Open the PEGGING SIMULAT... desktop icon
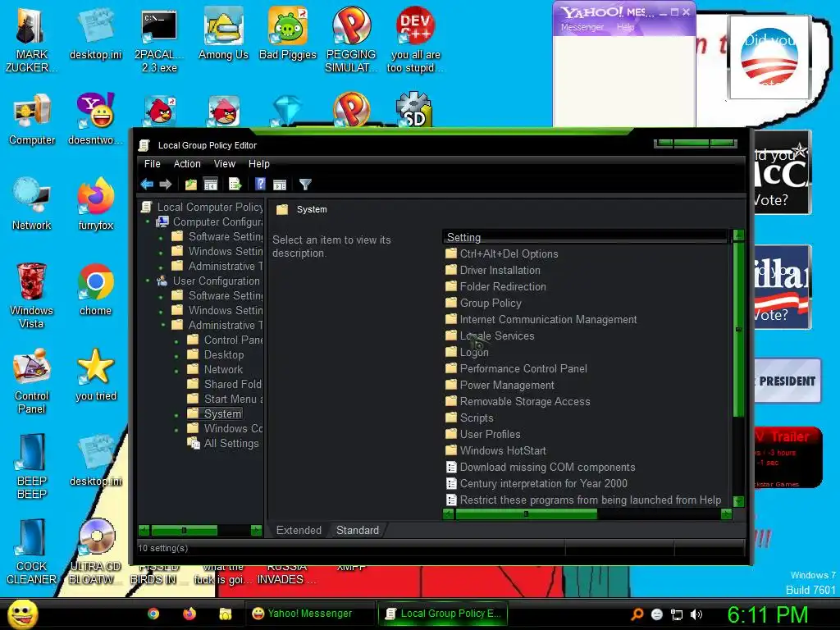 [351, 40]
